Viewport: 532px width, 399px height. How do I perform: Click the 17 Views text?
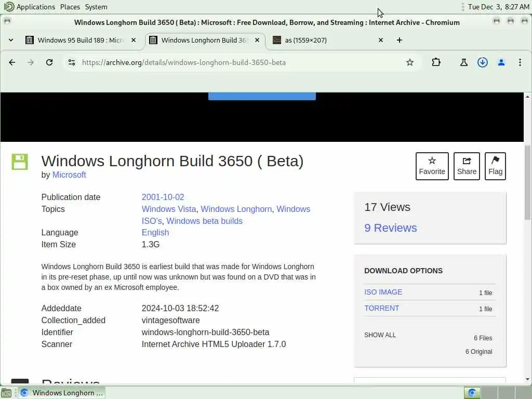[x=387, y=207]
